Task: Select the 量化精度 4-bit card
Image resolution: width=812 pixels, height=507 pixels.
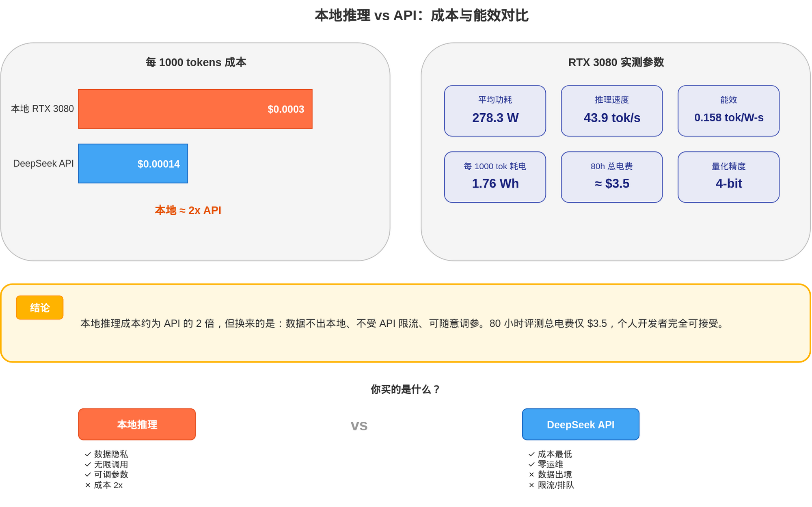Action: [x=729, y=177]
